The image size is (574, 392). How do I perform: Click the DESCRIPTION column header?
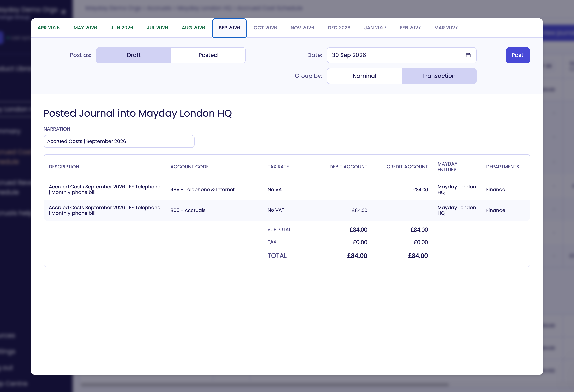(64, 167)
